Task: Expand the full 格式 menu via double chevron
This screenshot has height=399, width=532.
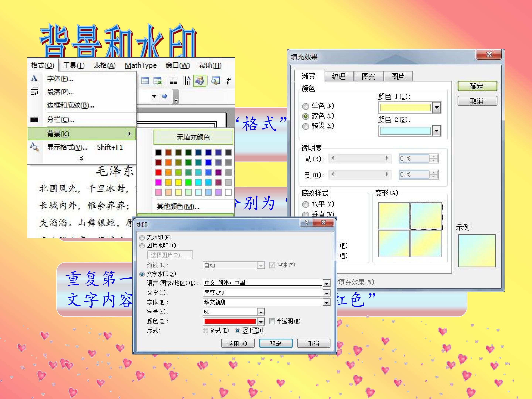Action: click(81, 158)
